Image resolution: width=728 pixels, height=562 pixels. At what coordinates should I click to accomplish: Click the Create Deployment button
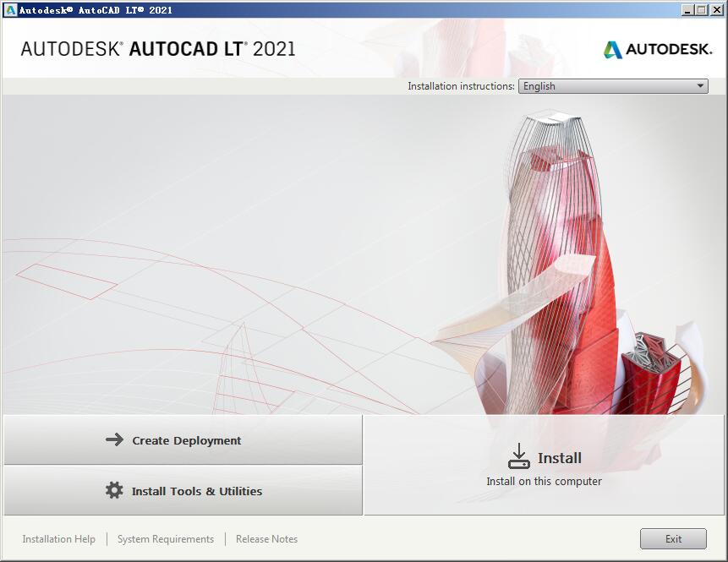(183, 440)
